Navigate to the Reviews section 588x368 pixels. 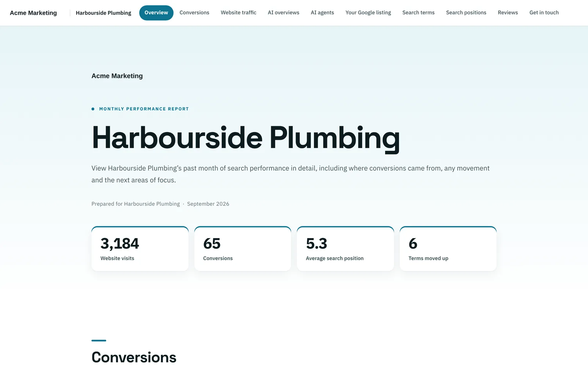point(508,13)
